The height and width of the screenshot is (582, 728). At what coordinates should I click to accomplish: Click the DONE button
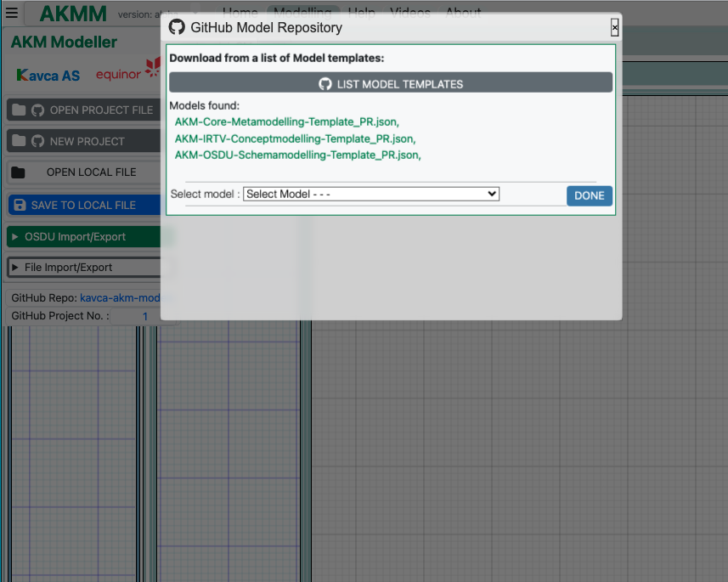(x=590, y=195)
